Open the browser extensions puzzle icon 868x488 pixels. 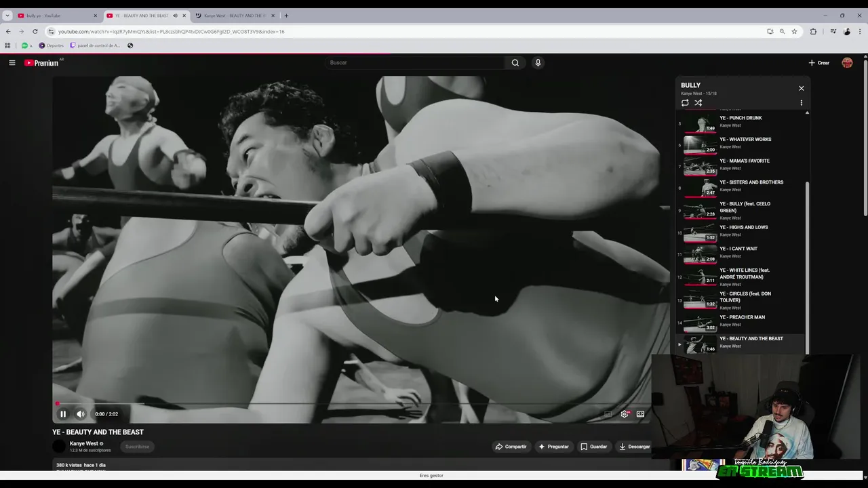[813, 31]
